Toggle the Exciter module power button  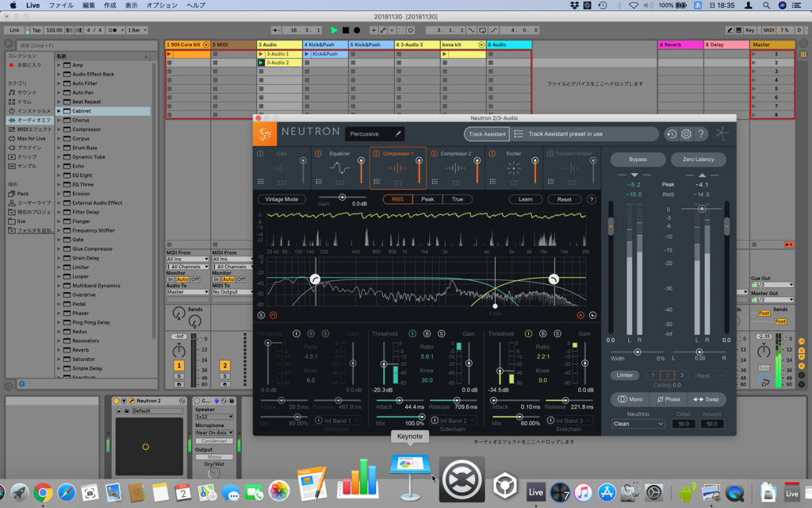click(x=492, y=153)
